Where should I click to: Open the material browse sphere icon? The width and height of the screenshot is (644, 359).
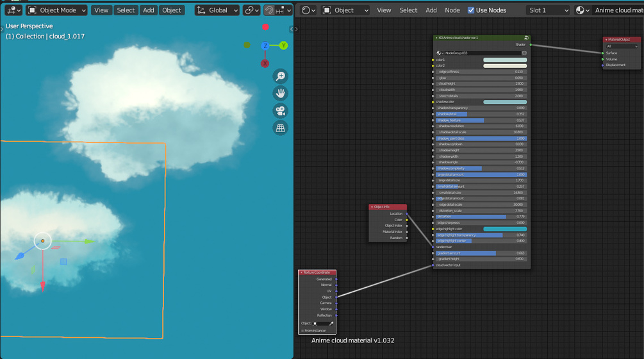coord(582,10)
